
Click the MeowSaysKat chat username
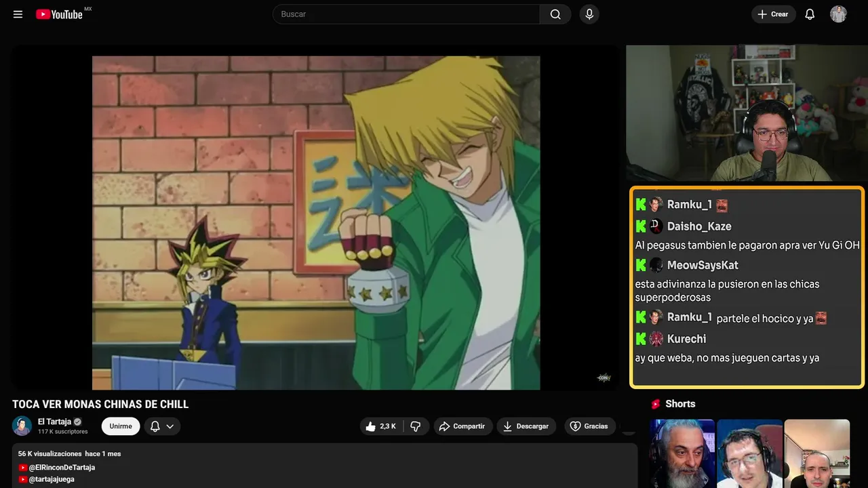[703, 265]
